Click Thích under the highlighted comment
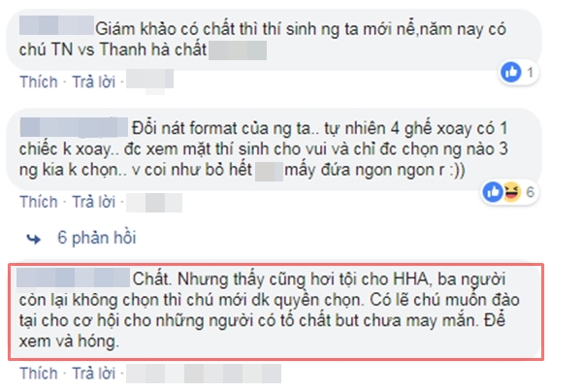Viewport: 582px width, 392px height. pyautogui.click(x=39, y=374)
